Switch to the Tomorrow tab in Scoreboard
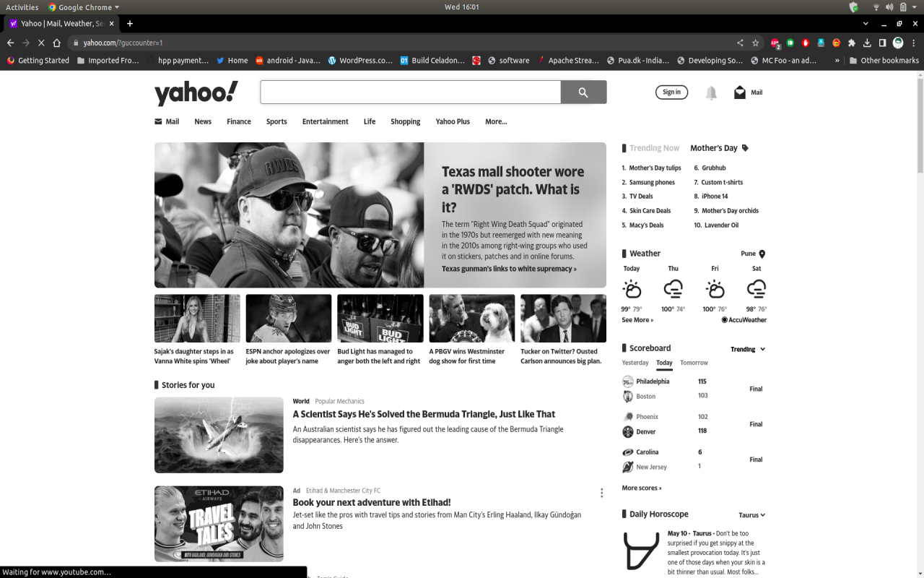The width and height of the screenshot is (924, 578). [694, 362]
